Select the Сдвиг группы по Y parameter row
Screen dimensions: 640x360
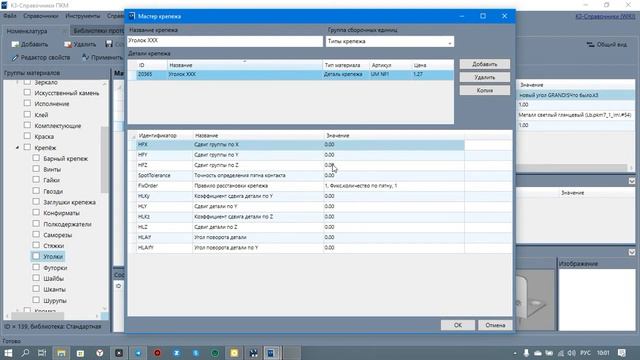click(300, 155)
